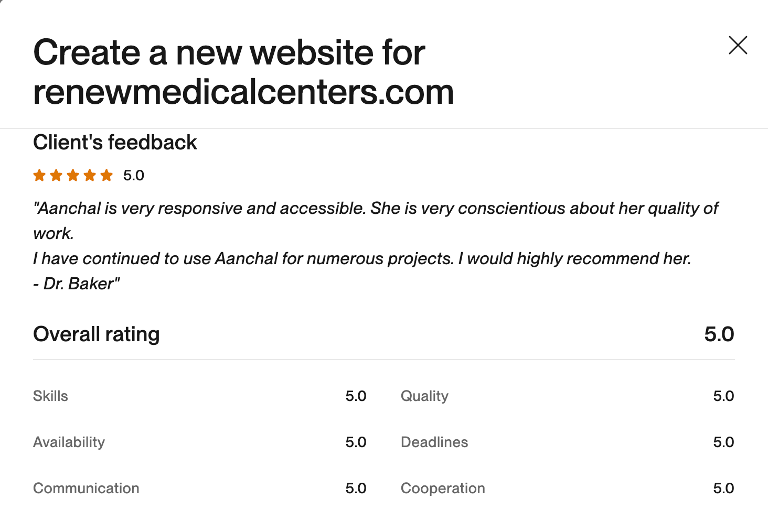Click the 5.0 score beside the stars
Screen dimensions: 768x532
[133, 176]
